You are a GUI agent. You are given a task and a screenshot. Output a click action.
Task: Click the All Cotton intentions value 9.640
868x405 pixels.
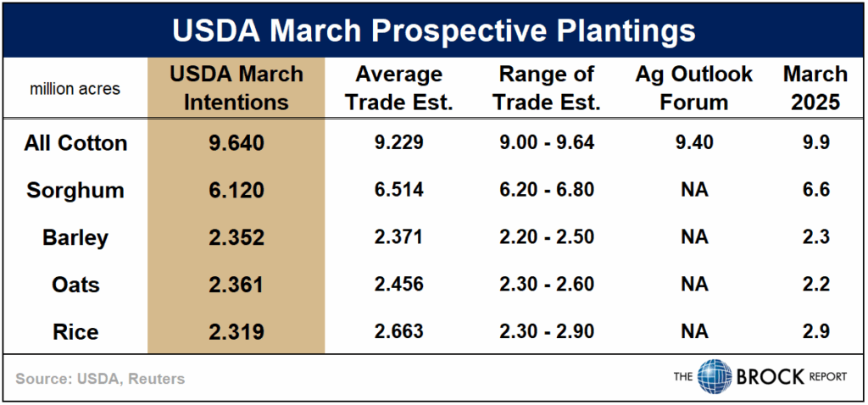(x=236, y=142)
